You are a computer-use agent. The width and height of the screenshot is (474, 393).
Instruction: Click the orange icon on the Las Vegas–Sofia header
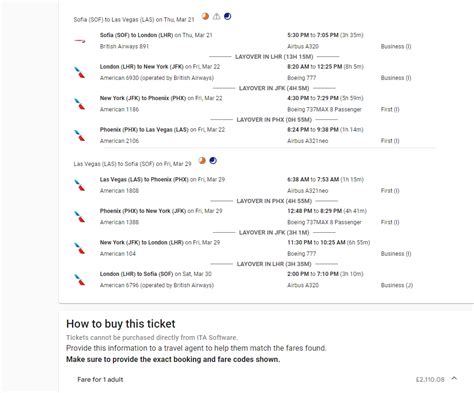coord(202,161)
